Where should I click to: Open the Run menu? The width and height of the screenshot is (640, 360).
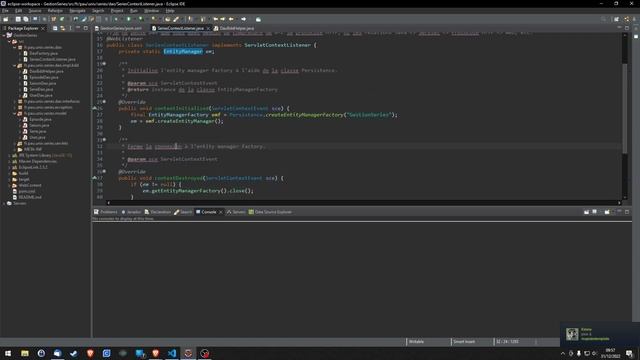tap(133, 11)
